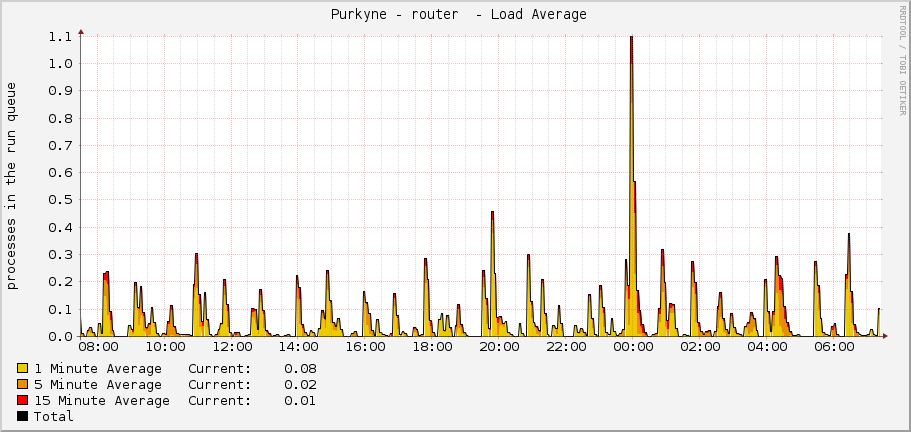The image size is (911, 432).
Task: Click the current value 0.08
Action: 300,369
